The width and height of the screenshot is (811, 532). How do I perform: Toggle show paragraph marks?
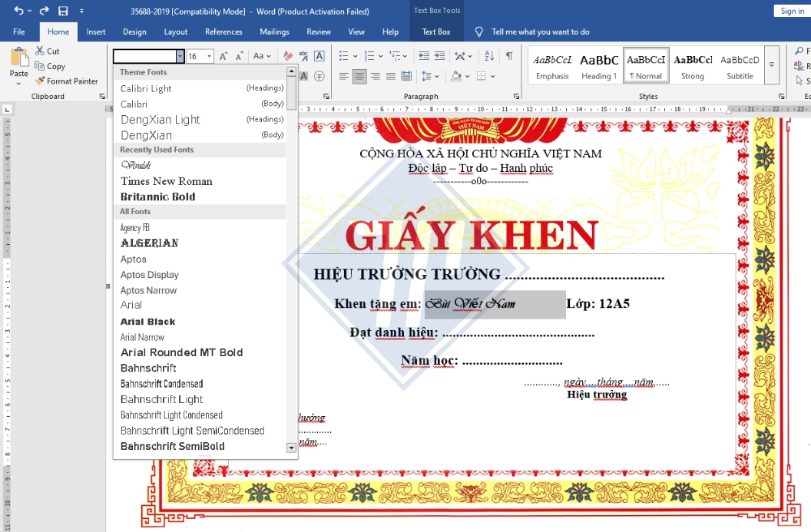pos(509,56)
